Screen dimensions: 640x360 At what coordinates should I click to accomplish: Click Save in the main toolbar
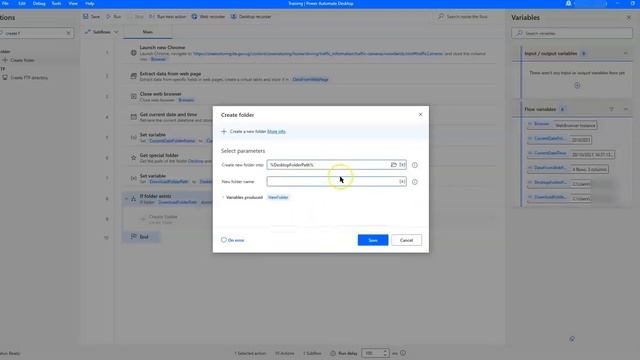click(91, 17)
